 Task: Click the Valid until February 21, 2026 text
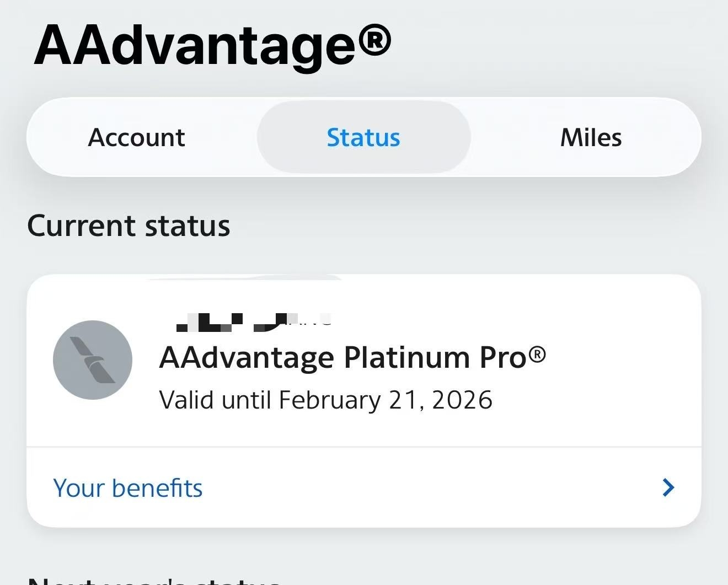(325, 400)
